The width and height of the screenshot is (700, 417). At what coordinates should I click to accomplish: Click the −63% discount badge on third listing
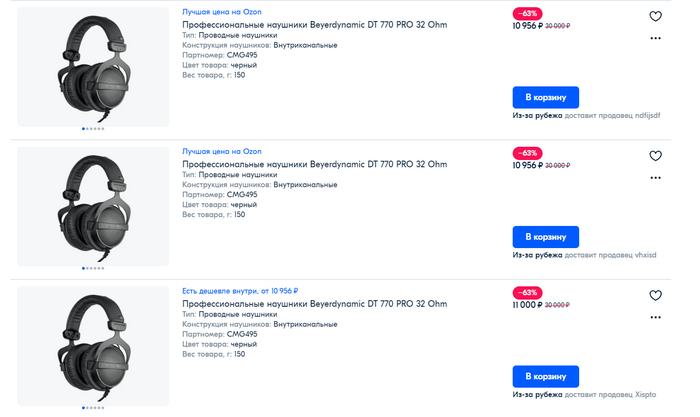point(527,292)
